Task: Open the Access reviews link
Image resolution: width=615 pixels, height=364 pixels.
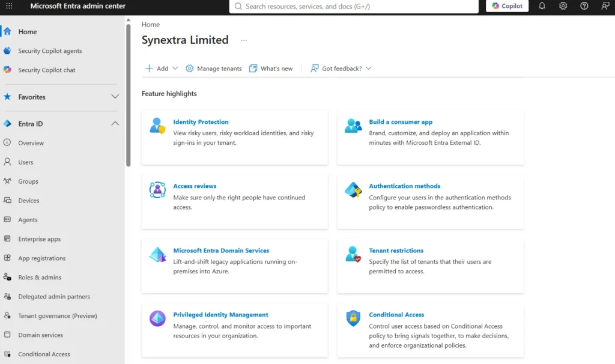Action: click(x=195, y=186)
